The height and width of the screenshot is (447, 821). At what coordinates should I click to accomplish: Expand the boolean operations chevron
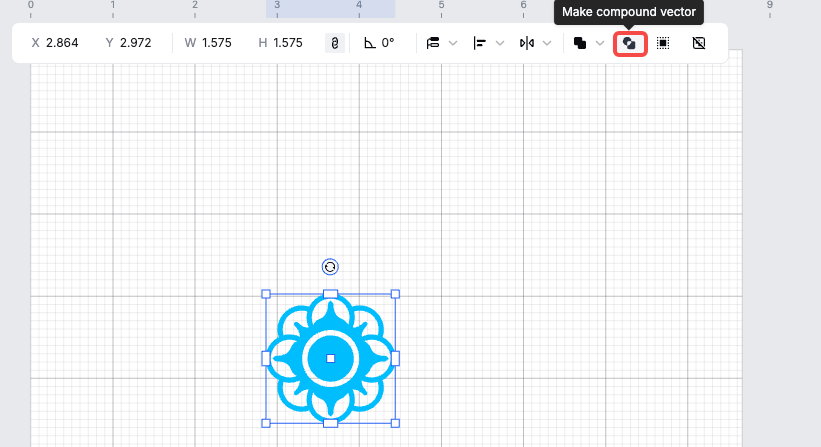click(599, 43)
